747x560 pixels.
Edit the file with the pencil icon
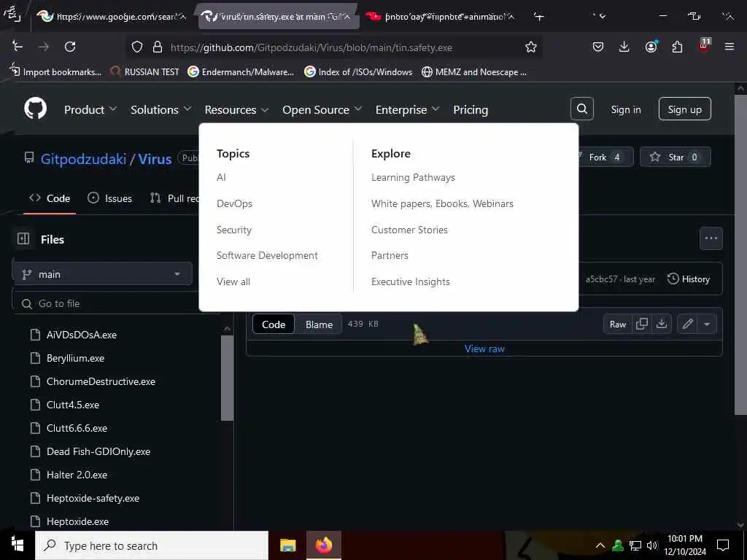click(687, 324)
